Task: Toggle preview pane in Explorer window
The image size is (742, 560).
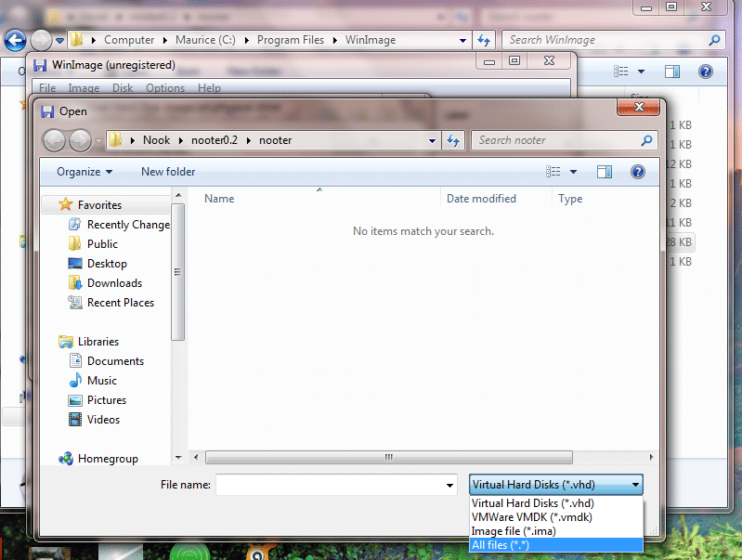Action: click(672, 72)
